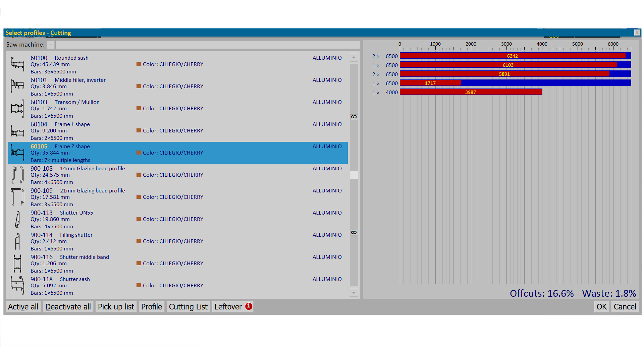Click the 6342 red cutting bar

(x=512, y=56)
